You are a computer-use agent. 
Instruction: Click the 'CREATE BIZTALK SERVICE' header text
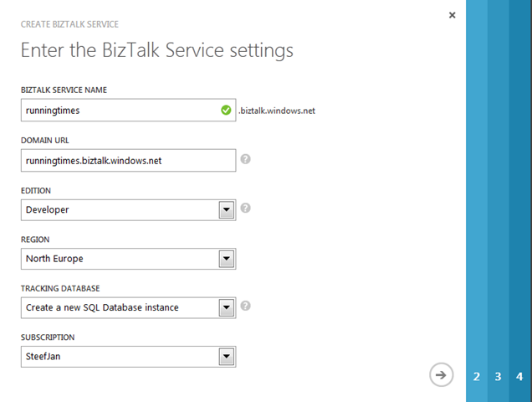click(69, 24)
